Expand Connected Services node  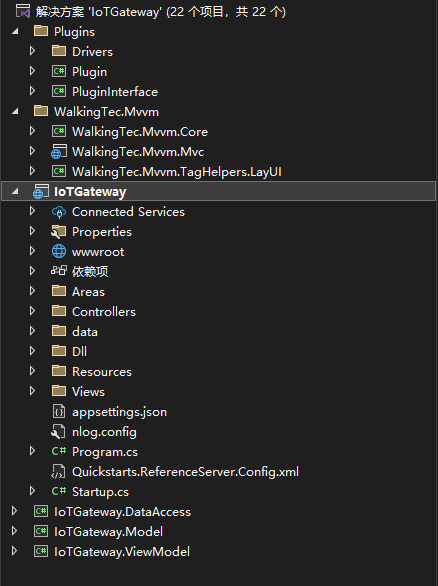point(33,211)
